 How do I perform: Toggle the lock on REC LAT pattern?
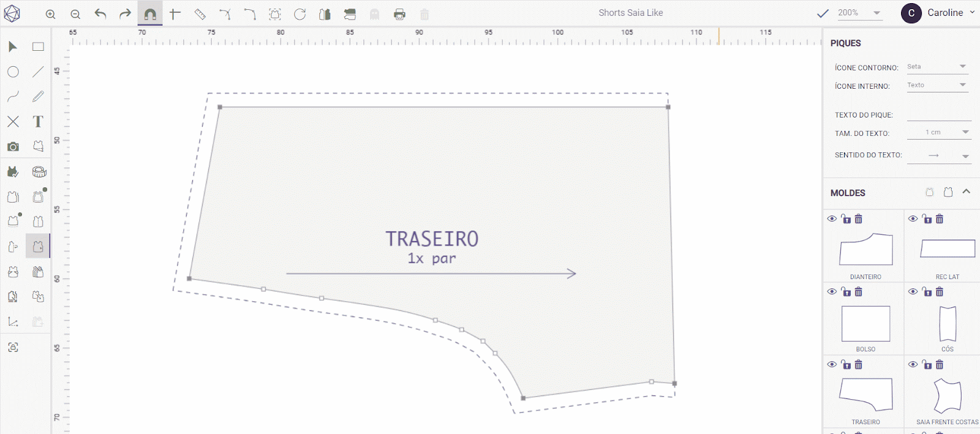click(x=926, y=218)
